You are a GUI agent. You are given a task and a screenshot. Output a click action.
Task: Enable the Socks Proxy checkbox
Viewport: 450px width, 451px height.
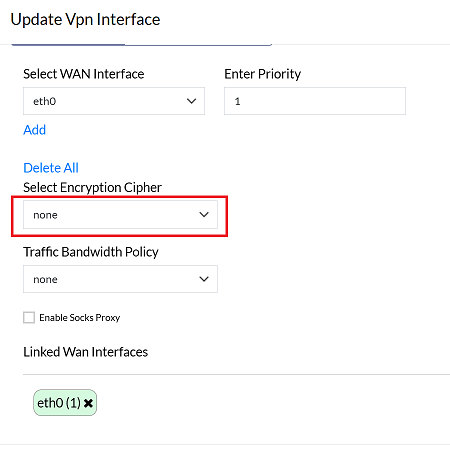point(29,317)
